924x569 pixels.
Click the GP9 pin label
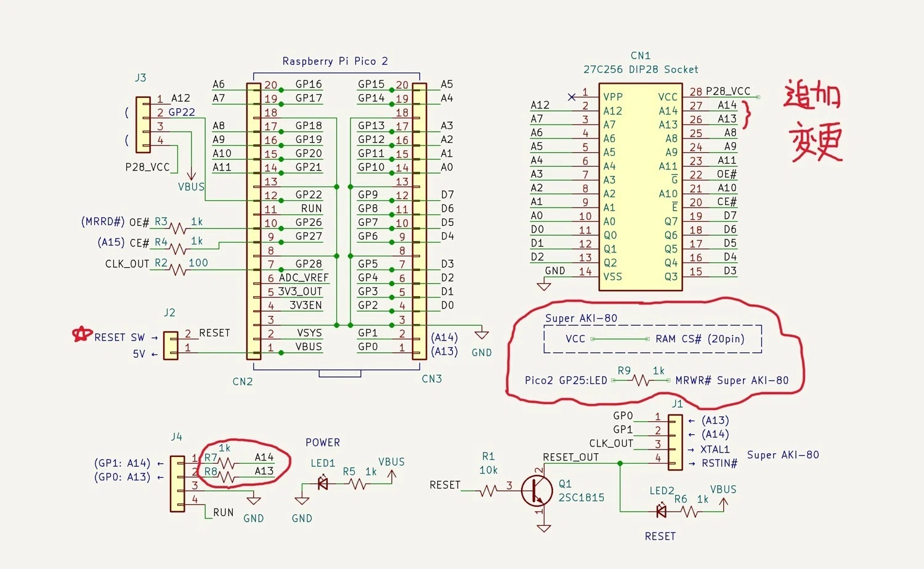pos(368,195)
